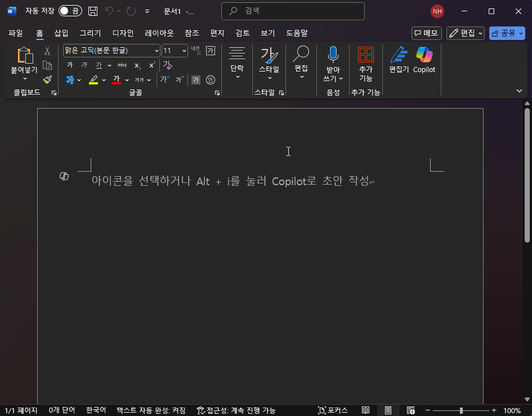Viewport: 532px width, 416px height.
Task: Expand the undo history dropdown arrow
Action: (x=118, y=11)
